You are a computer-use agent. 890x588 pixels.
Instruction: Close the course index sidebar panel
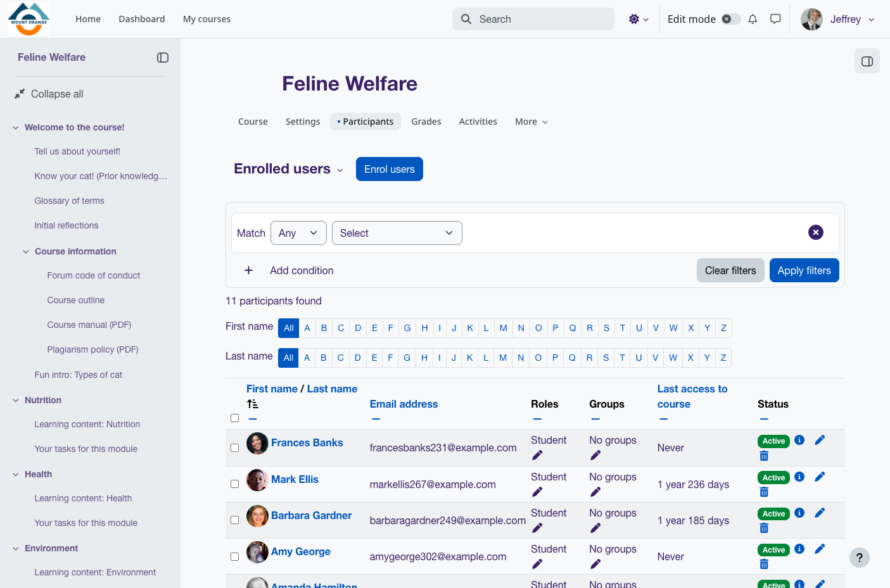tap(163, 58)
